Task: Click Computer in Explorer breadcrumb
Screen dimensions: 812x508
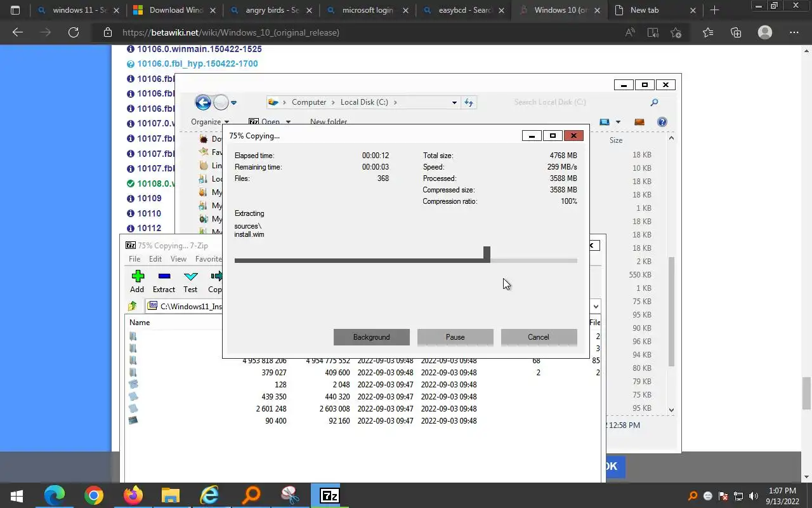Action: tap(309, 102)
